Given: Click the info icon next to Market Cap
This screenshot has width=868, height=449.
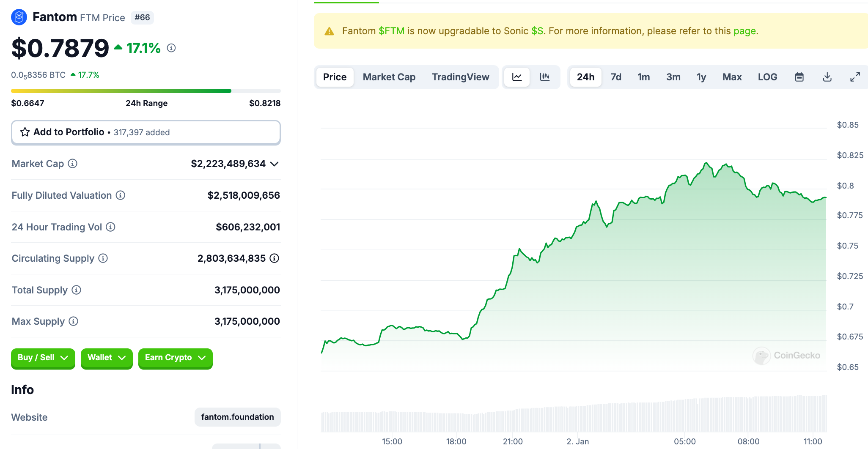Looking at the screenshot, I should pyautogui.click(x=72, y=164).
